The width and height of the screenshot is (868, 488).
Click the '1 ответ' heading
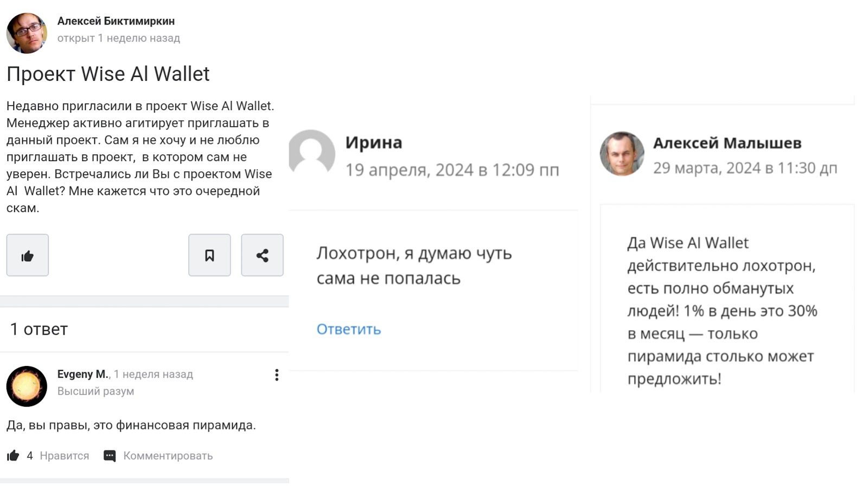coord(39,329)
